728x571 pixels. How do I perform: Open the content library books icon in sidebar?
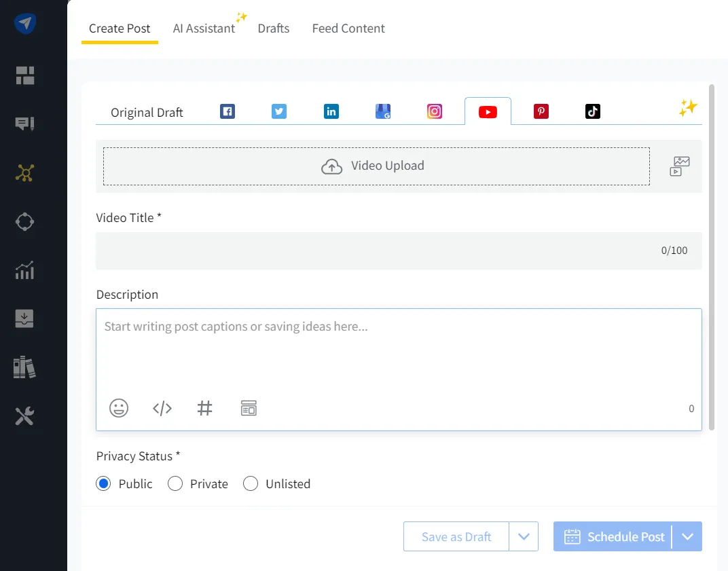24,367
